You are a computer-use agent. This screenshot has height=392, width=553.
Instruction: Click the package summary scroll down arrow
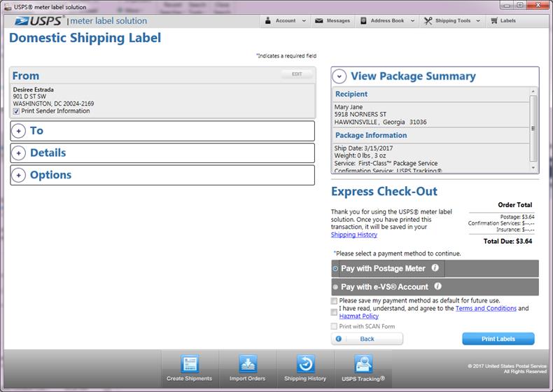533,168
